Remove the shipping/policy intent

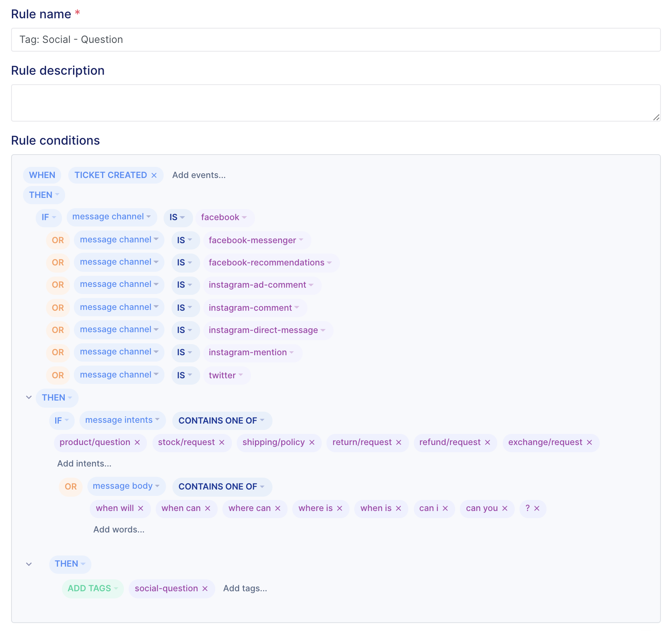[x=312, y=442]
